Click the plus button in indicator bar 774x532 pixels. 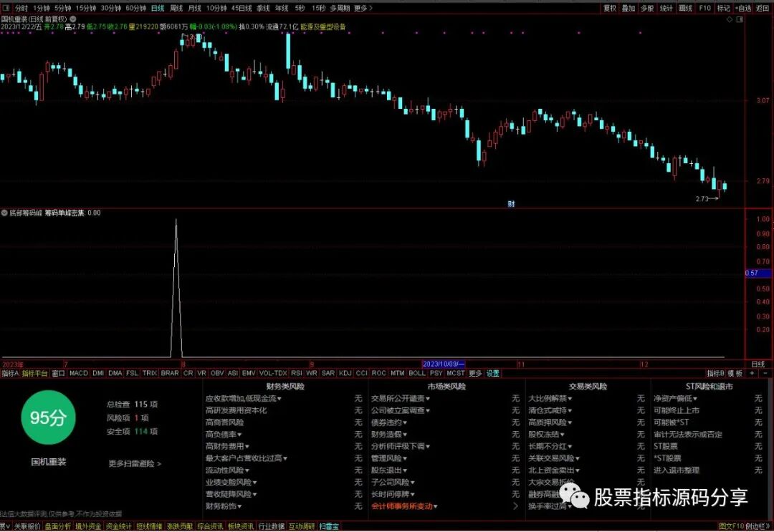point(752,374)
